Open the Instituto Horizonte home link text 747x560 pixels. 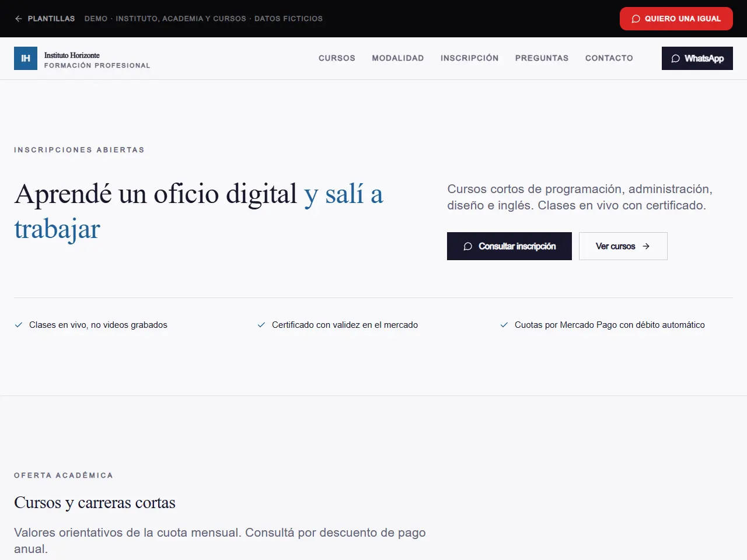pyautogui.click(x=72, y=55)
